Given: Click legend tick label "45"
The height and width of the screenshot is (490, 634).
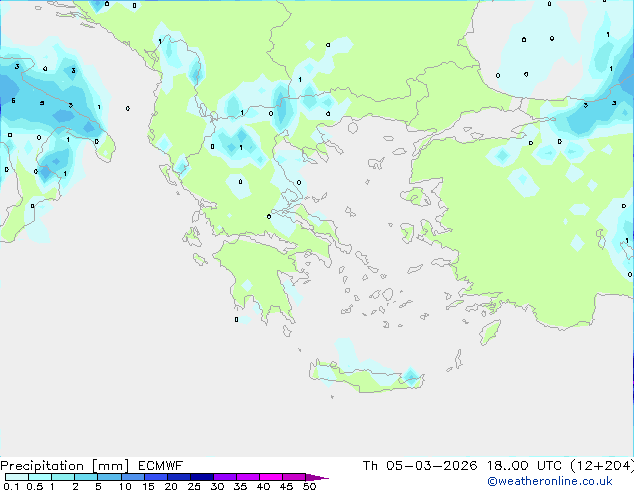Looking at the screenshot, I should (x=286, y=486).
